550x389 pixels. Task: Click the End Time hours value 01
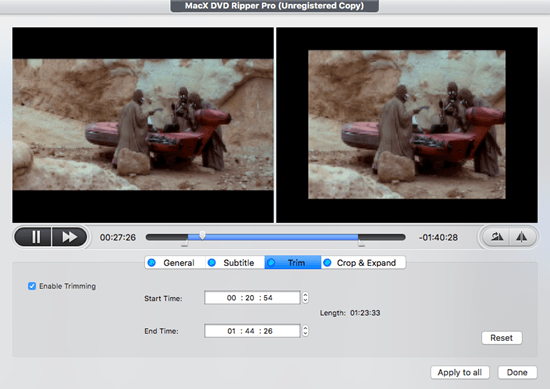point(232,331)
